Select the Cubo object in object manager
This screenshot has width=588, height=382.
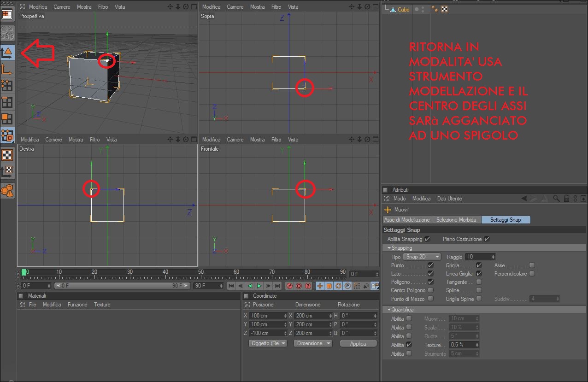pos(403,9)
